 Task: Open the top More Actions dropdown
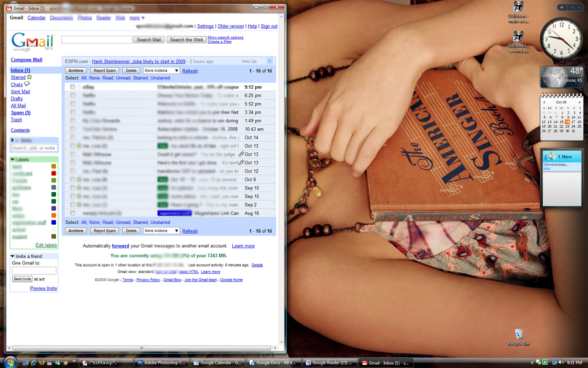pyautogui.click(x=161, y=70)
